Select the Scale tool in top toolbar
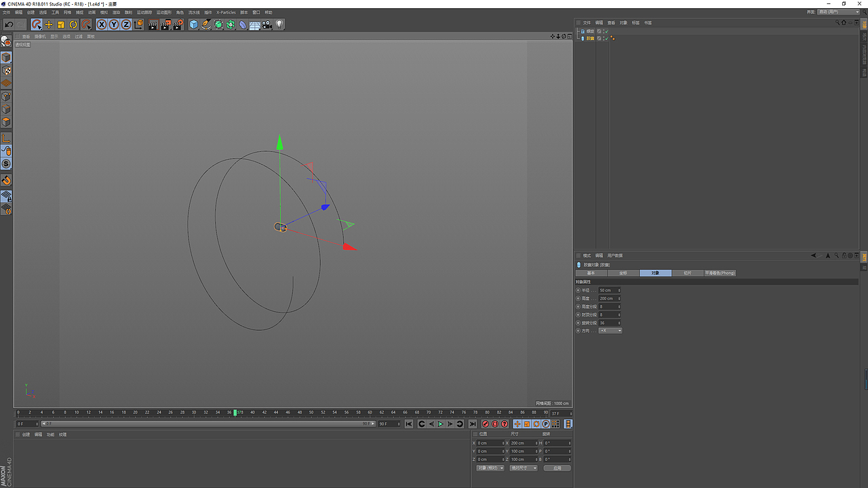The image size is (868, 488). [61, 24]
